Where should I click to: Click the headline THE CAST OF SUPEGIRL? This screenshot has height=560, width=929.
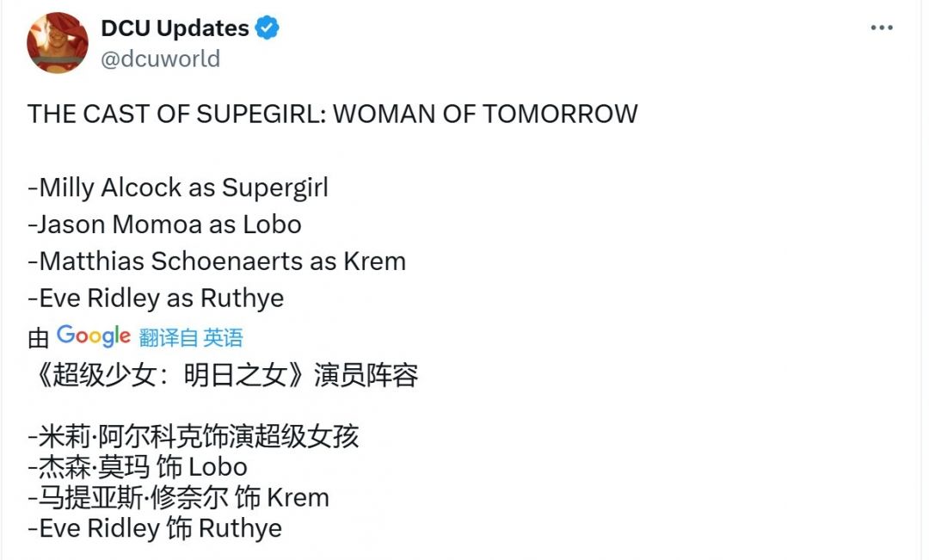(332, 114)
